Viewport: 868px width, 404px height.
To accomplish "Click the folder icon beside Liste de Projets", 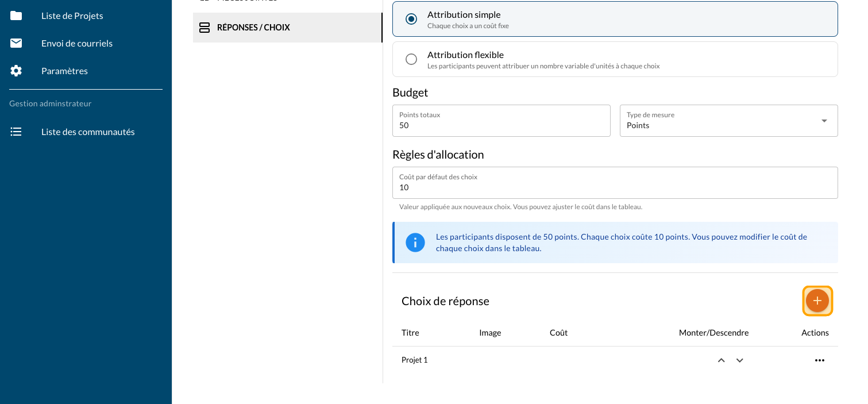I will coord(16,16).
